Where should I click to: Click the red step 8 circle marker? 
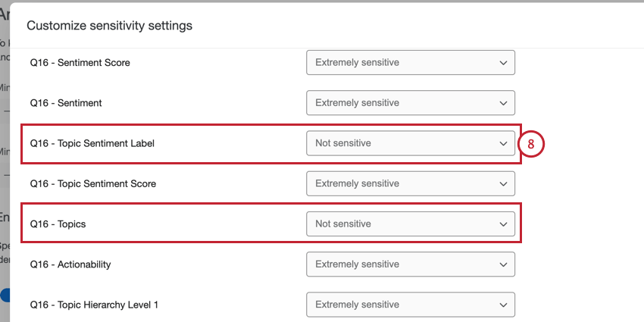point(533,143)
